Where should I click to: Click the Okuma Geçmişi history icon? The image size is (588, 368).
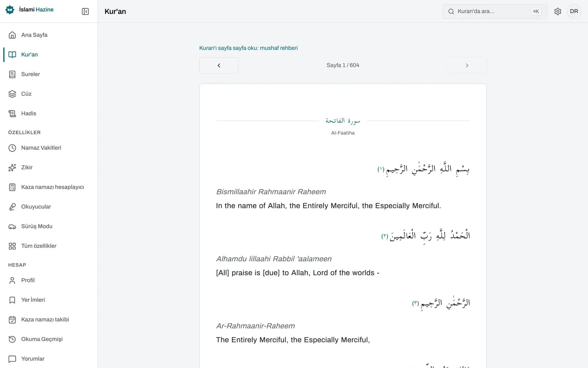(12, 339)
